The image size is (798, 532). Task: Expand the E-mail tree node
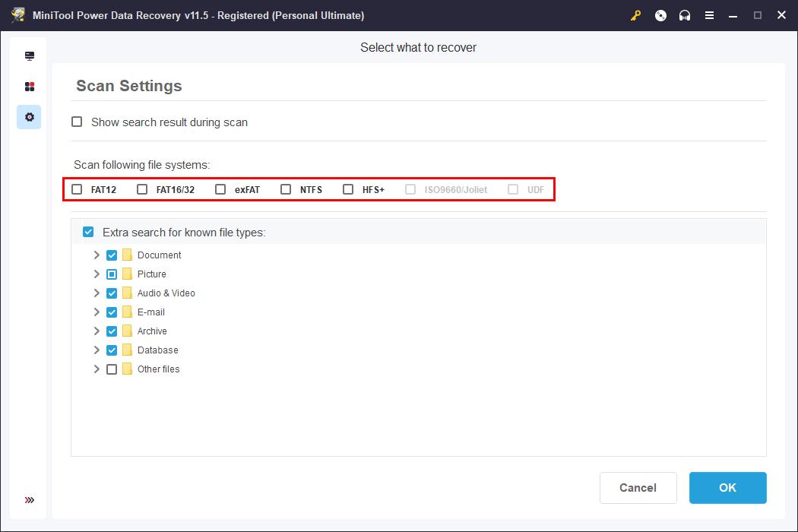click(97, 312)
